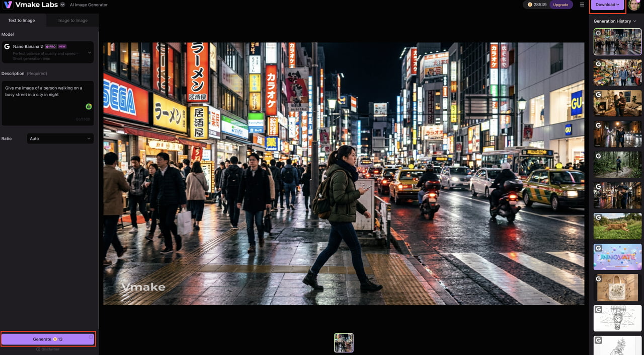Click the Google G icon in model selector
The width and height of the screenshot is (644, 355).
click(x=7, y=46)
